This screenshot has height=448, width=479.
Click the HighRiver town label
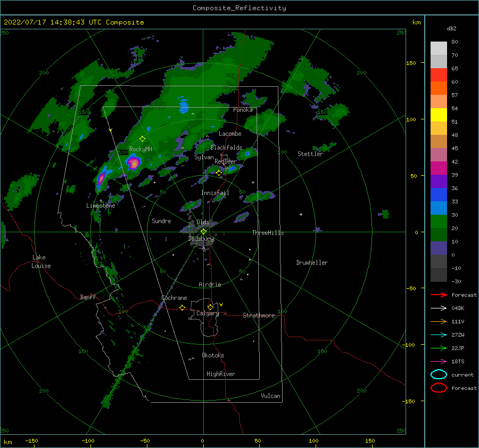221,374
